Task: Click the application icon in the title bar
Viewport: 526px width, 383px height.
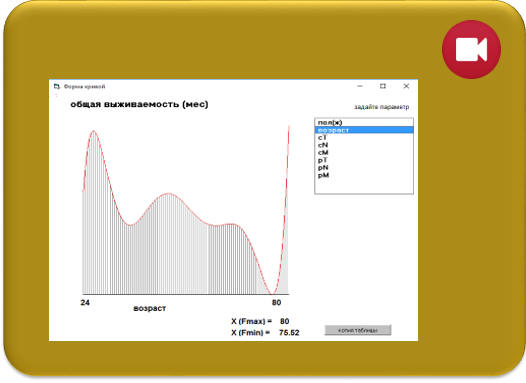Action: point(57,87)
